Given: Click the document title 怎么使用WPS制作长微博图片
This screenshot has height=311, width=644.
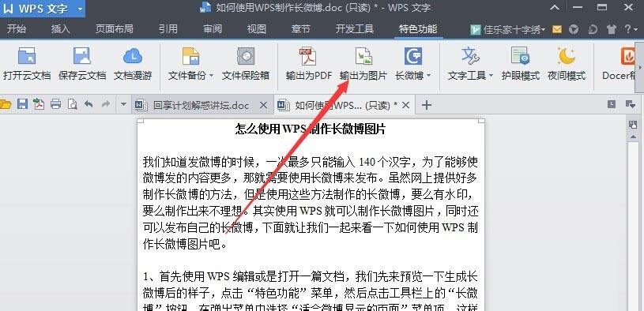Looking at the screenshot, I should [311, 129].
